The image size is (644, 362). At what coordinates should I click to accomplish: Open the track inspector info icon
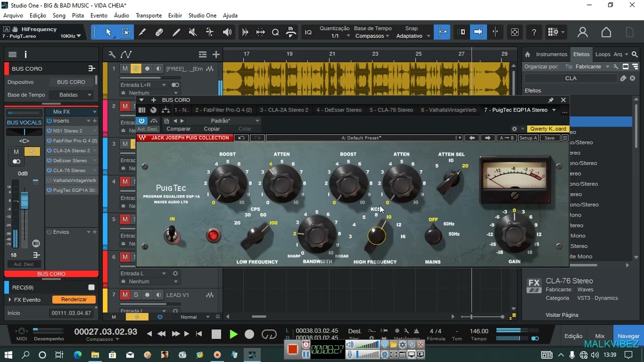click(x=26, y=54)
